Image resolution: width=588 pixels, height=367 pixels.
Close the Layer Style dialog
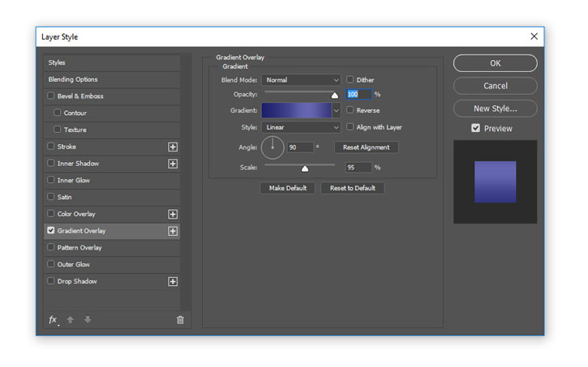coord(534,36)
